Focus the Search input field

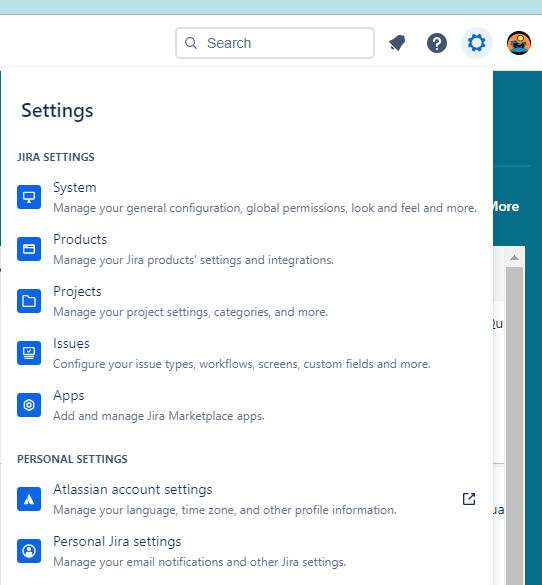pyautogui.click(x=275, y=43)
